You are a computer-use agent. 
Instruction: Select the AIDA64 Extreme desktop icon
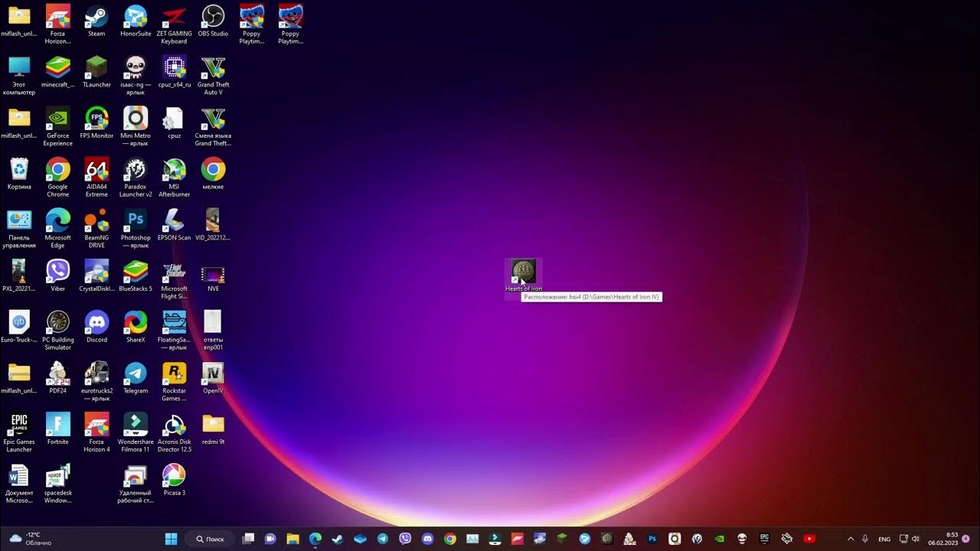pyautogui.click(x=96, y=178)
